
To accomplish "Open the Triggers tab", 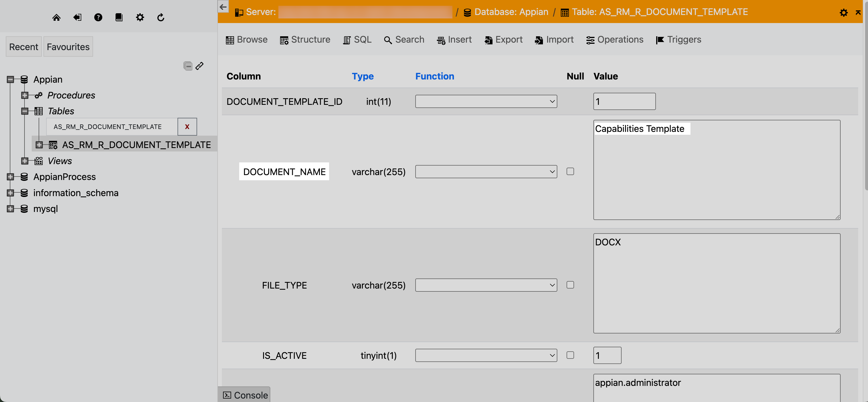I will pyautogui.click(x=679, y=40).
